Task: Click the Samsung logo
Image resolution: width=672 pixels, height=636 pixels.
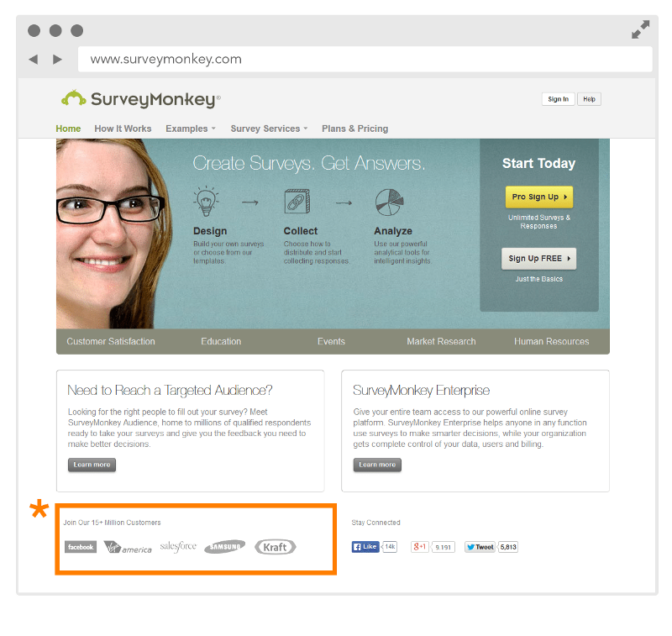Action: pyautogui.click(x=224, y=546)
